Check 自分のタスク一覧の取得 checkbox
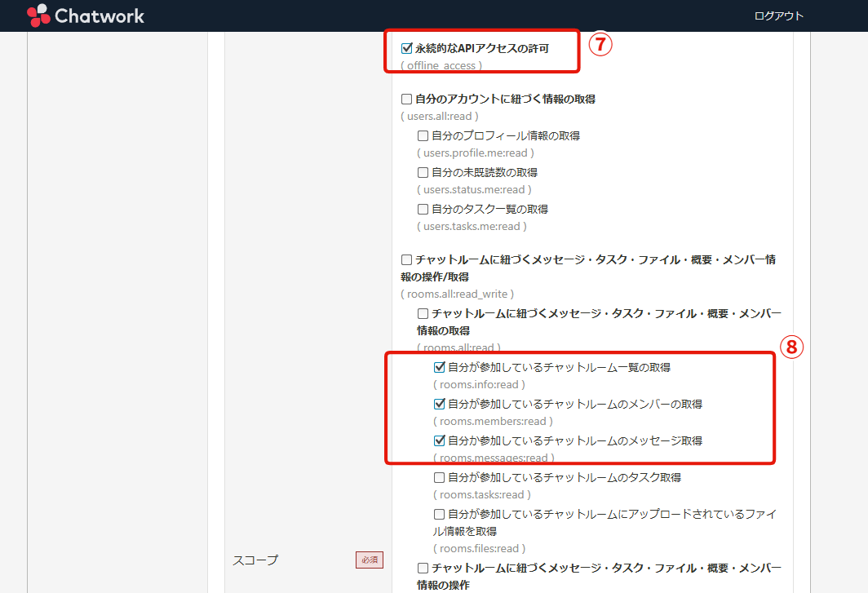 click(x=423, y=210)
